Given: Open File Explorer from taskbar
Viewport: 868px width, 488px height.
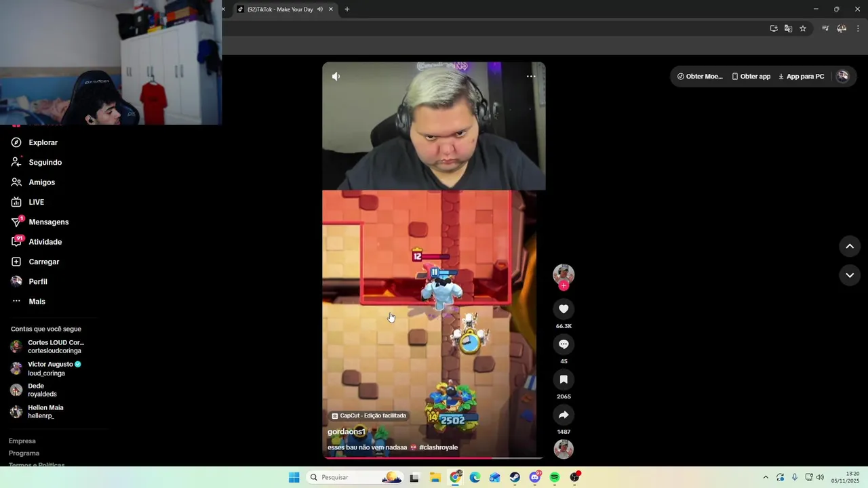Looking at the screenshot, I should tap(435, 478).
